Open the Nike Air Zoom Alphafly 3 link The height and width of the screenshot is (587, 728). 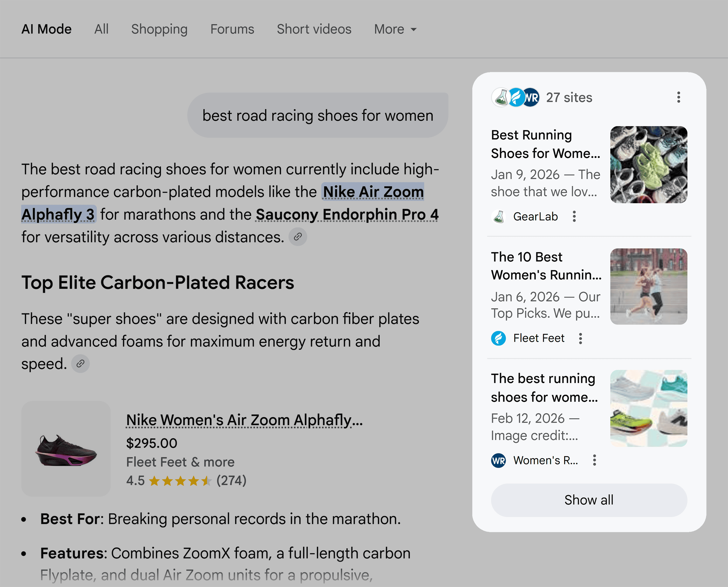point(372,192)
